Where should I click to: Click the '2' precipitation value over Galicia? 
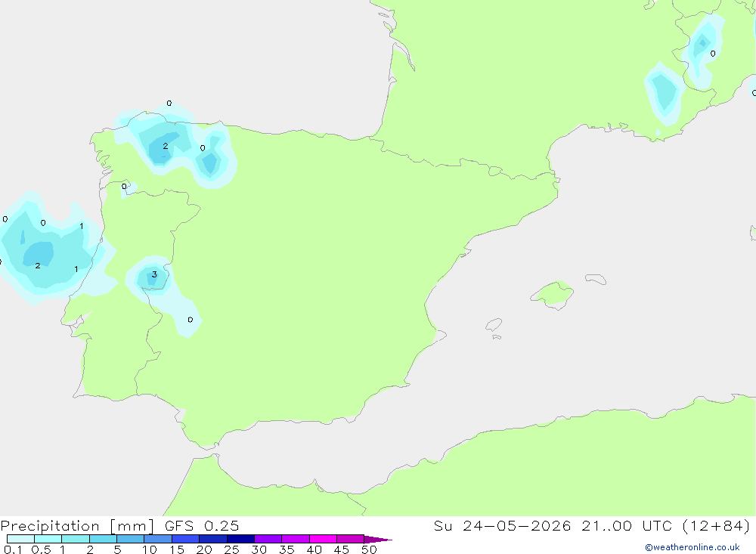coord(166,146)
